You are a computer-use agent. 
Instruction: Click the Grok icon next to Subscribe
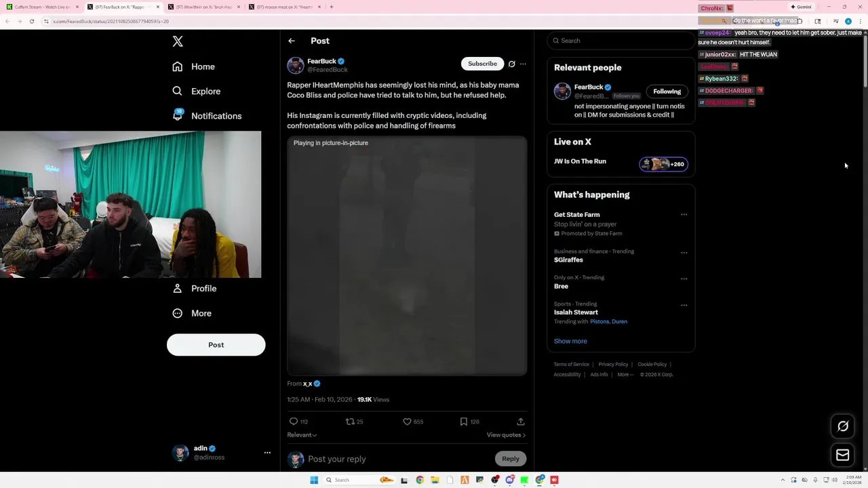pyautogui.click(x=512, y=64)
